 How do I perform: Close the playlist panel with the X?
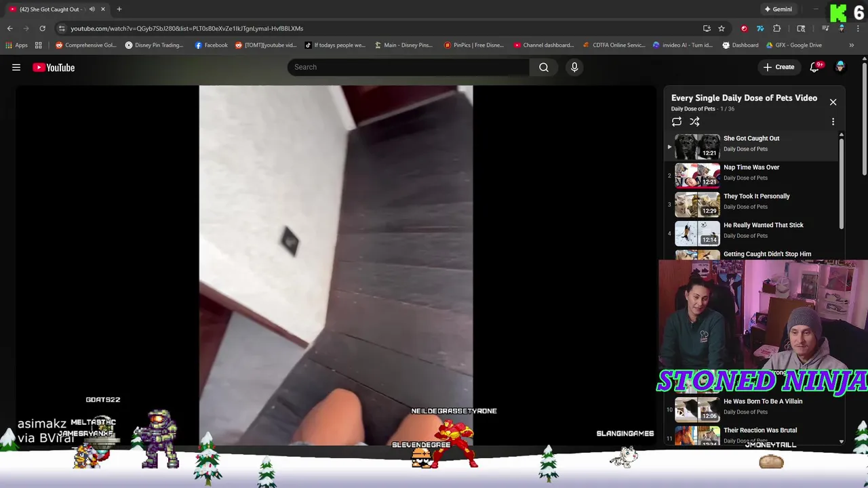tap(833, 102)
